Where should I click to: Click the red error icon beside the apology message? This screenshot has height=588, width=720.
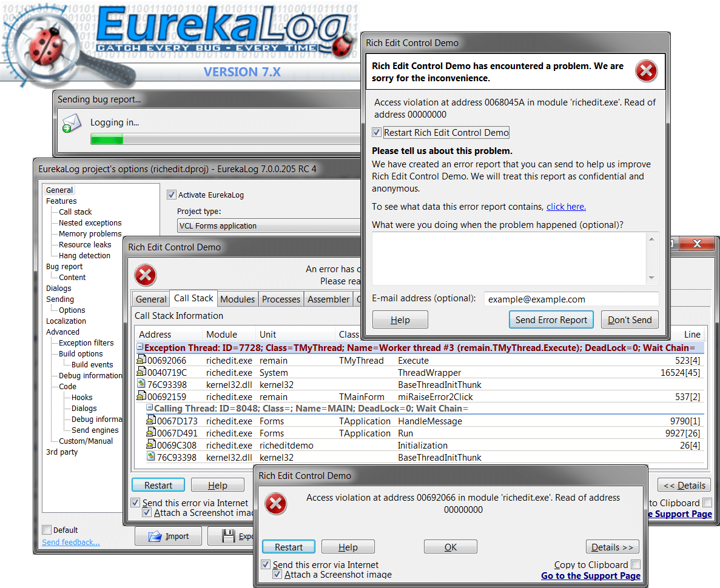tap(646, 71)
